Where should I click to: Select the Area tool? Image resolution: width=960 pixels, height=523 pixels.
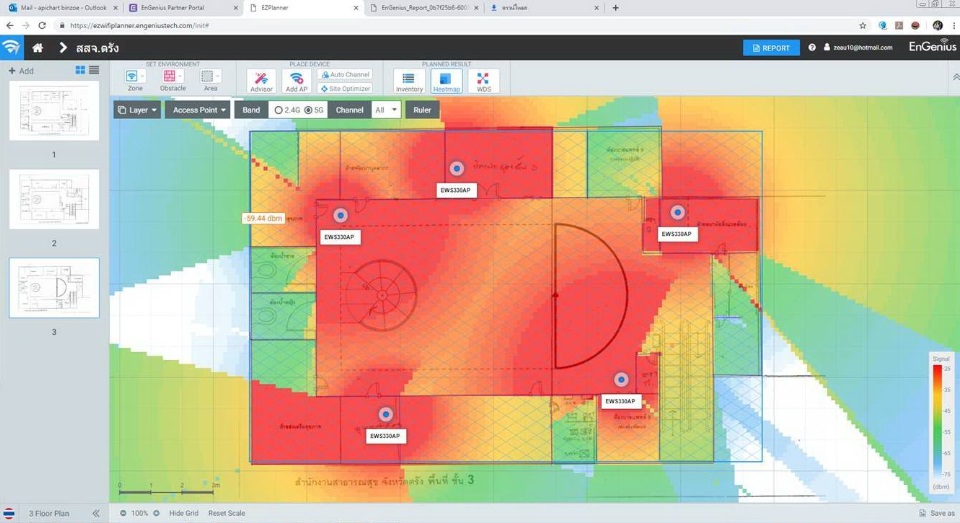coord(207,77)
